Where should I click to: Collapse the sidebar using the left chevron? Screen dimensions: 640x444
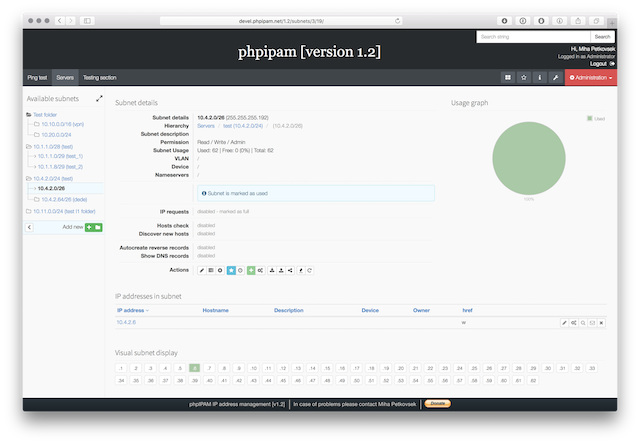[x=29, y=227]
